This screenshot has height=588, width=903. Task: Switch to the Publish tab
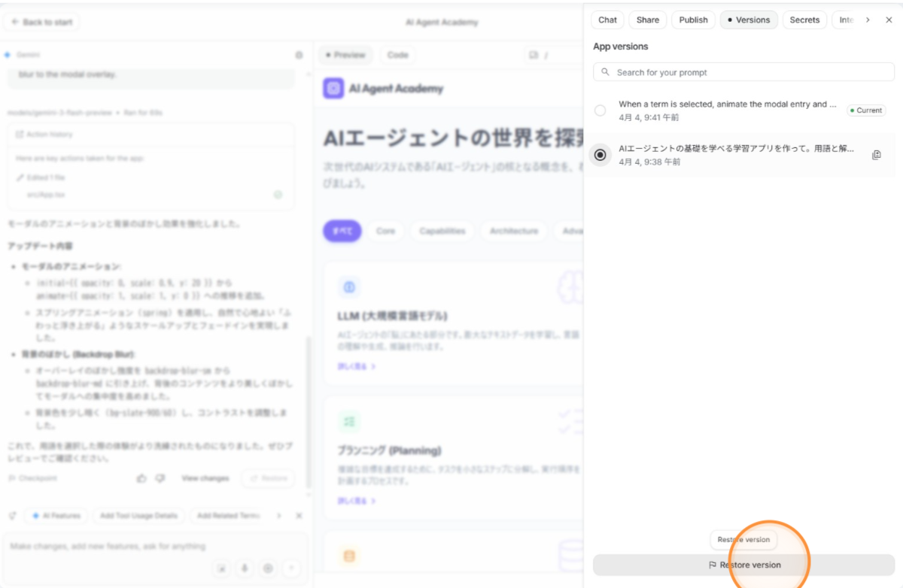point(693,20)
